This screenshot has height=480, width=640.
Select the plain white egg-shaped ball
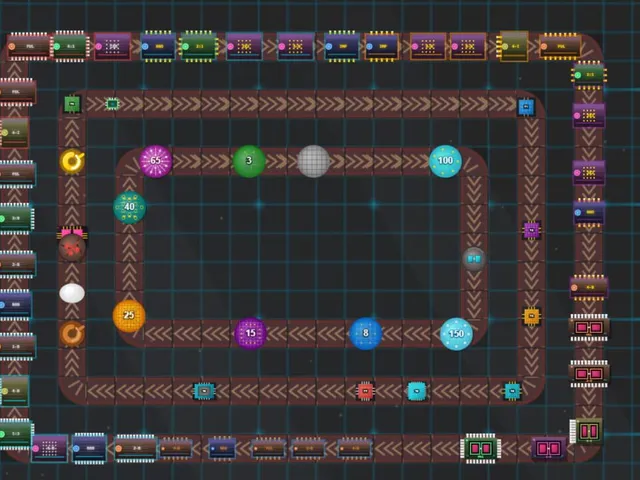pyautogui.click(x=72, y=293)
